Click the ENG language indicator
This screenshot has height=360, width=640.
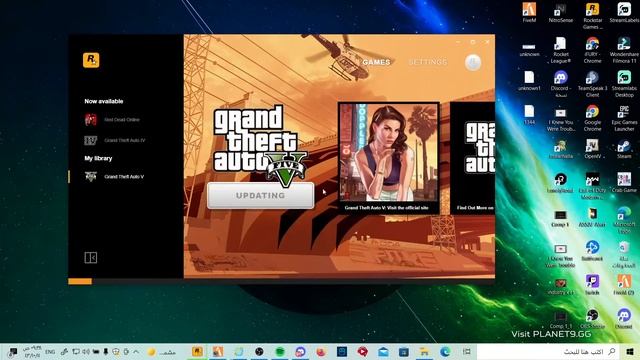50,351
